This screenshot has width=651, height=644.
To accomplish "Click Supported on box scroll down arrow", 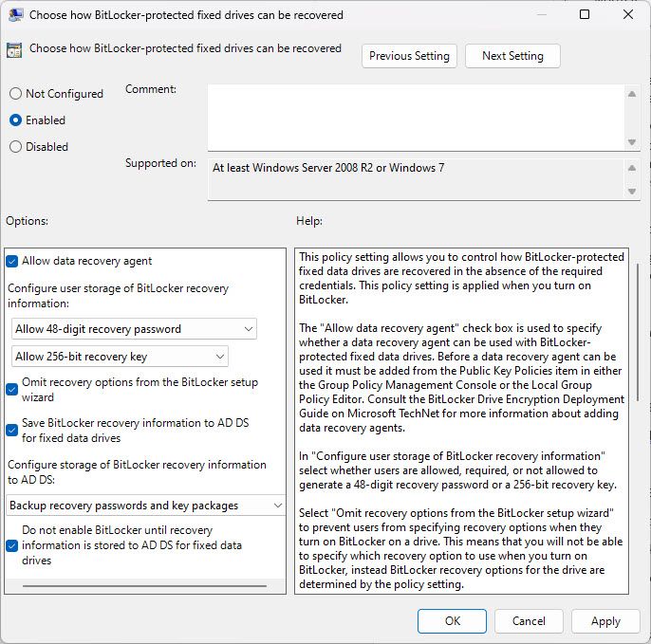I will tap(632, 192).
